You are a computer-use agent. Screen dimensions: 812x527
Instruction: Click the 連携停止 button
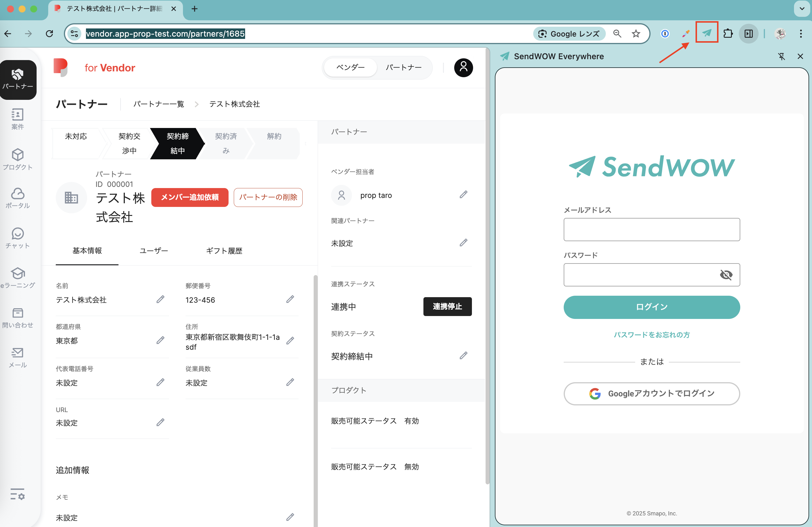click(447, 306)
